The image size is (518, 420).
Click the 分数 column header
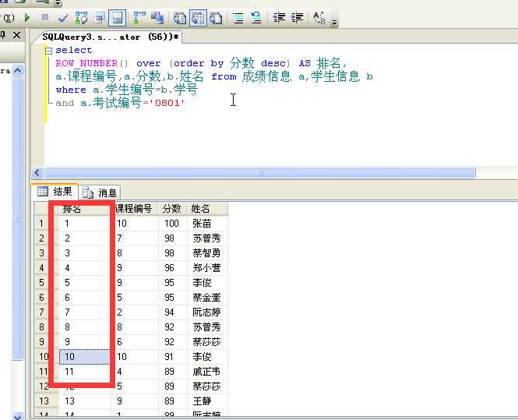pyautogui.click(x=172, y=209)
